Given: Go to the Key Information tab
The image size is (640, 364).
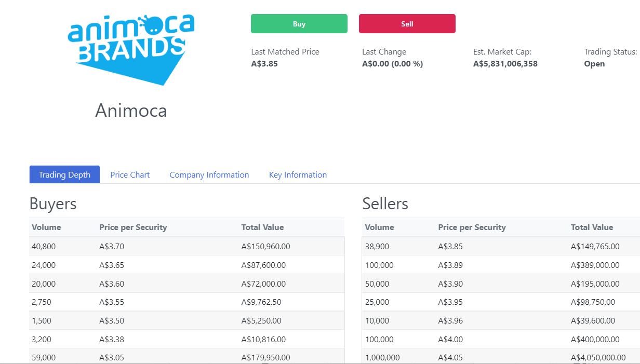Looking at the screenshot, I should click(298, 175).
